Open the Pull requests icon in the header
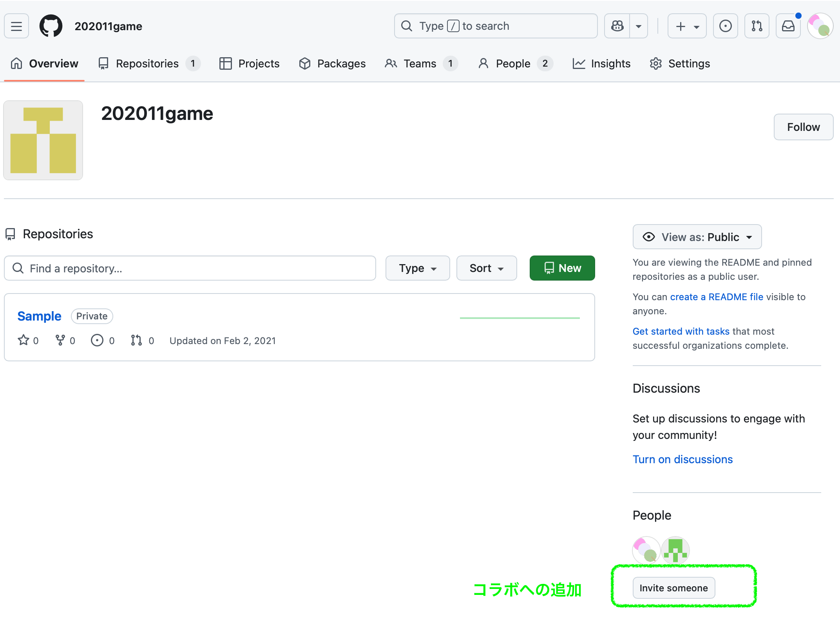840x627 pixels. (757, 26)
